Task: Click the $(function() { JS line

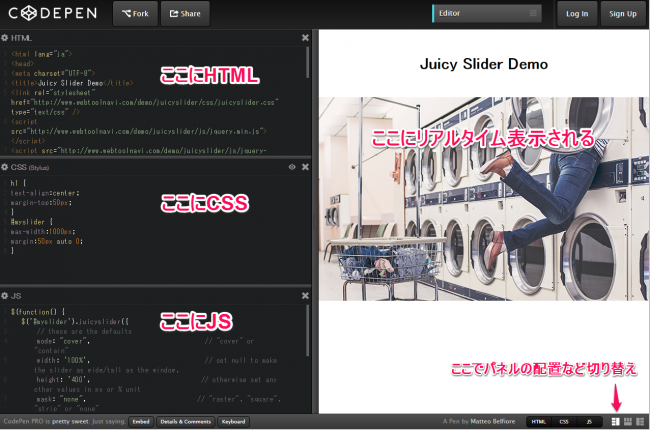Action: tap(38, 312)
